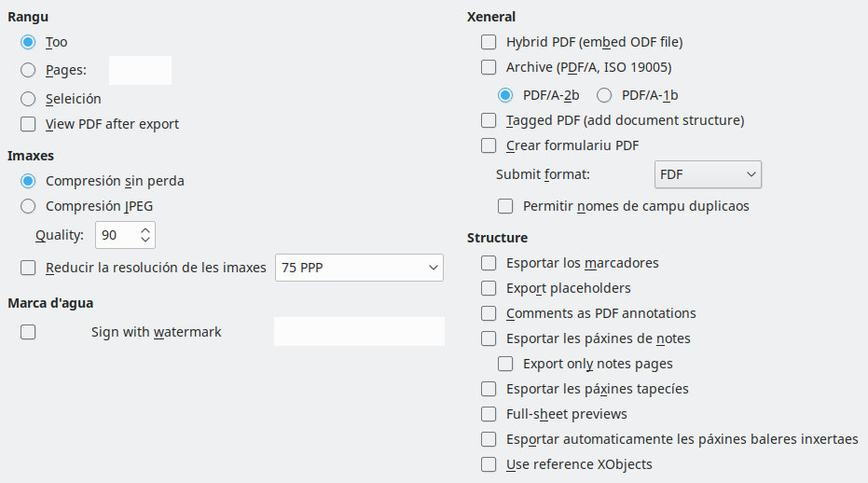Screen dimensions: 868x483
Task: Check Esportar los marcadores
Action: (x=489, y=263)
